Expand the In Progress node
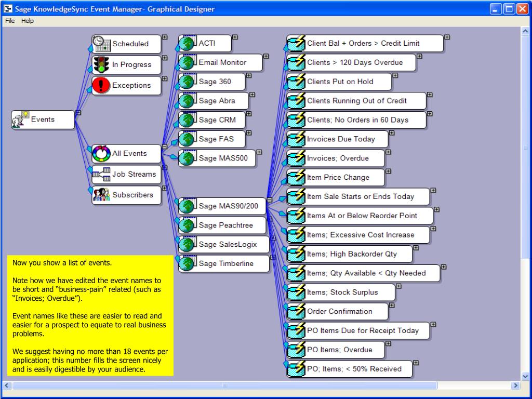The width and height of the screenshot is (532, 399). pyautogui.click(x=165, y=58)
